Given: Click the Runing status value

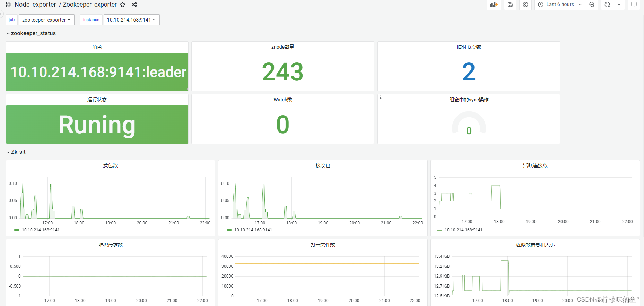Looking at the screenshot, I should (x=97, y=125).
